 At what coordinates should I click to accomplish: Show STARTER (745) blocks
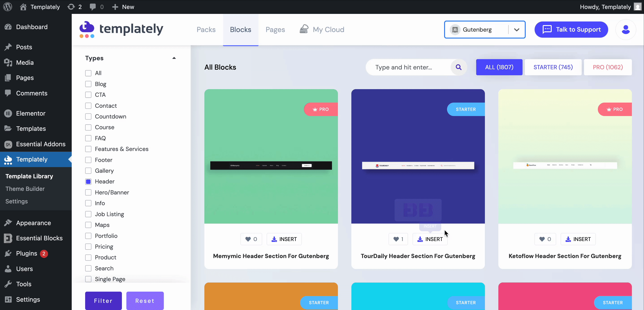(553, 67)
